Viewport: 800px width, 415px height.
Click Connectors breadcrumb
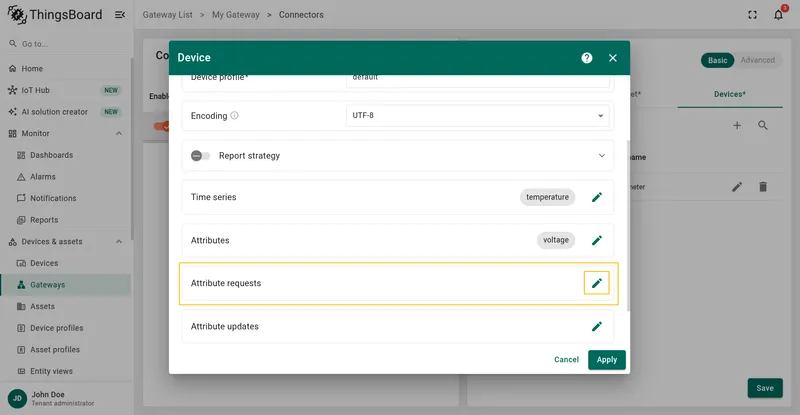pos(301,15)
